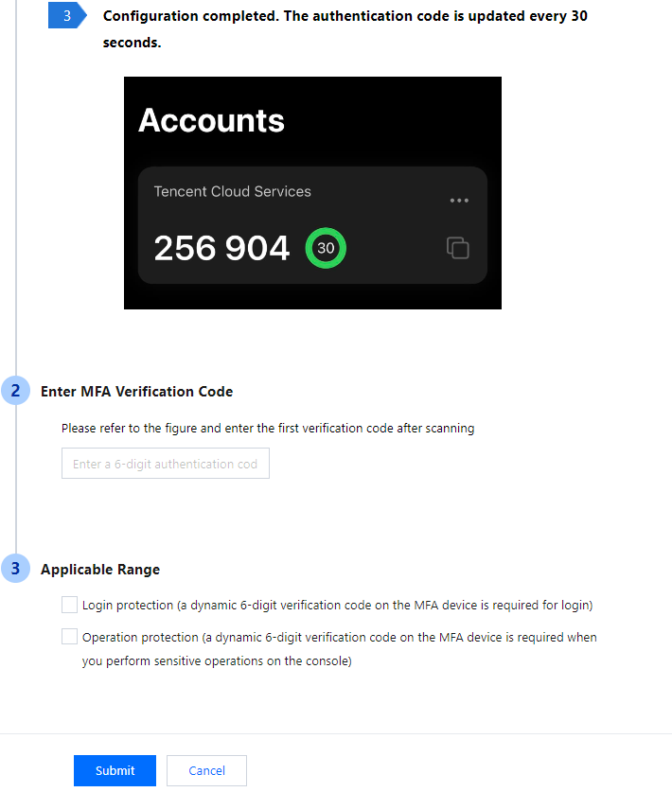Viewport: 672px width, 792px height.
Task: Click the copy icon next to the code
Action: pos(457,247)
